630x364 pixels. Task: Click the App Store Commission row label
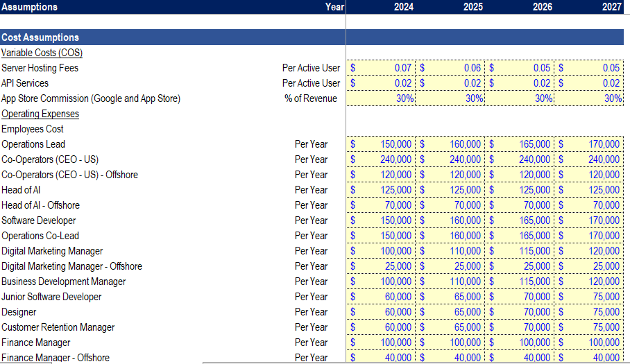(91, 98)
